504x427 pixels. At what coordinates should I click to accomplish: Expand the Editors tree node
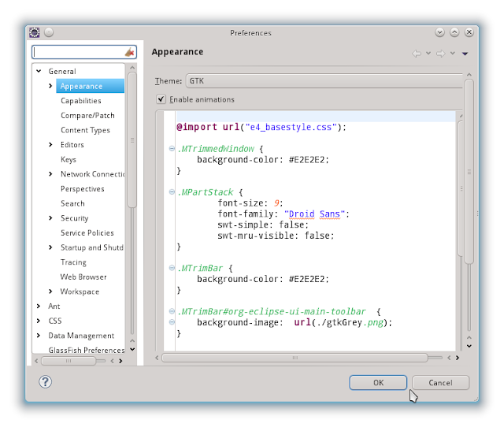(50, 145)
